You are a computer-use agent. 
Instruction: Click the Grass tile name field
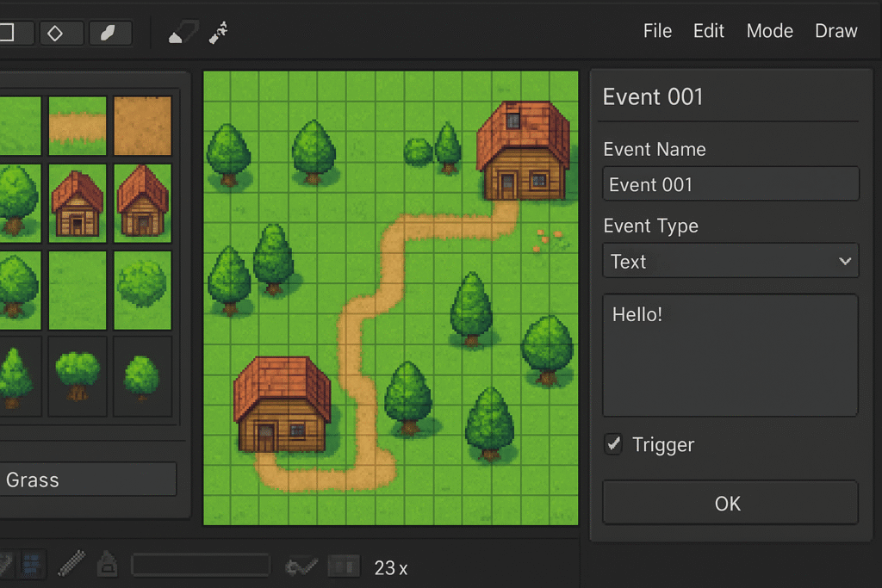click(x=89, y=480)
